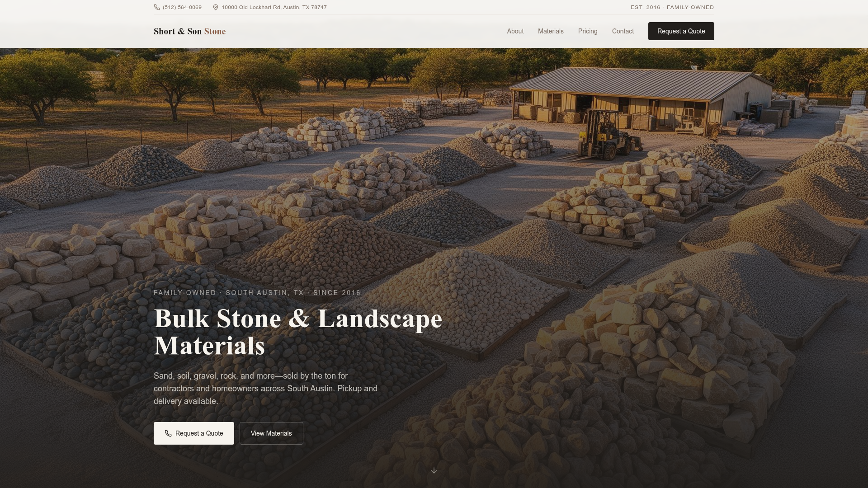
Task: Select the View Materials button
Action: pyautogui.click(x=271, y=433)
